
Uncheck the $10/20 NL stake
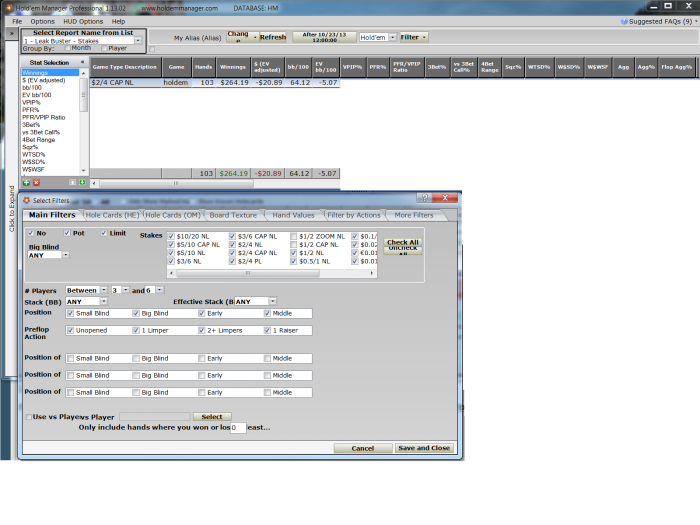(x=171, y=236)
